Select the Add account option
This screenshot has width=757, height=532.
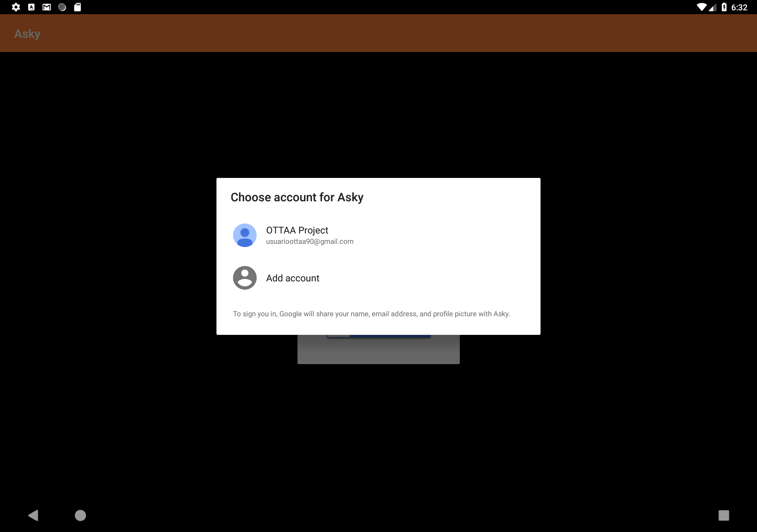[x=378, y=278]
